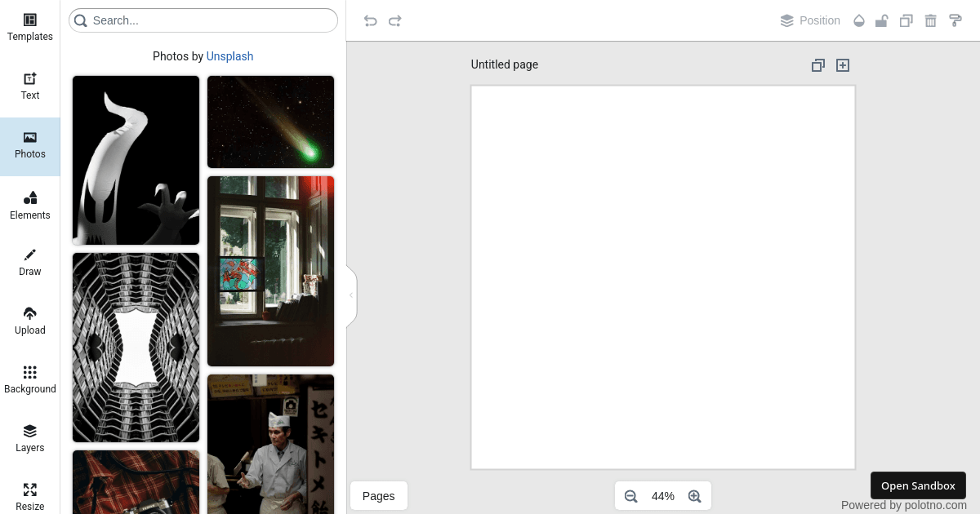Open the Pages button
980x514 pixels.
click(379, 496)
